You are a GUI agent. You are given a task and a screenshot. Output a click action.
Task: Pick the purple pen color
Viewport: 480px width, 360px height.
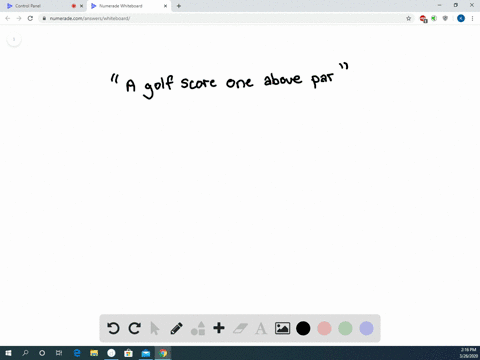tap(366, 328)
